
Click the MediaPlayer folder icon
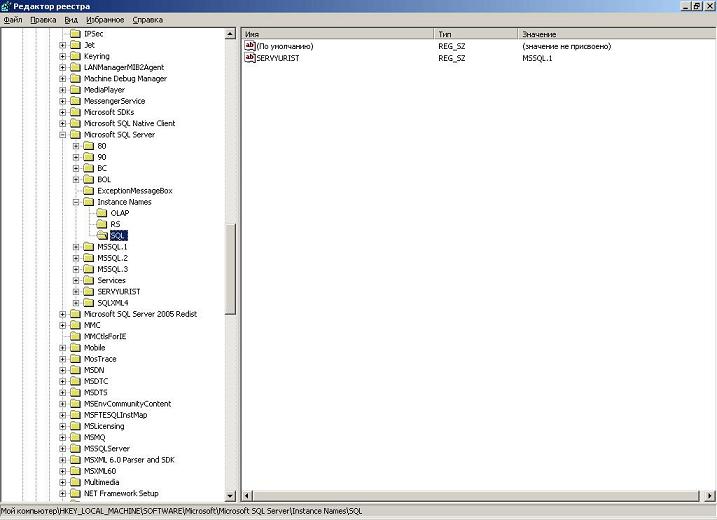(75, 90)
